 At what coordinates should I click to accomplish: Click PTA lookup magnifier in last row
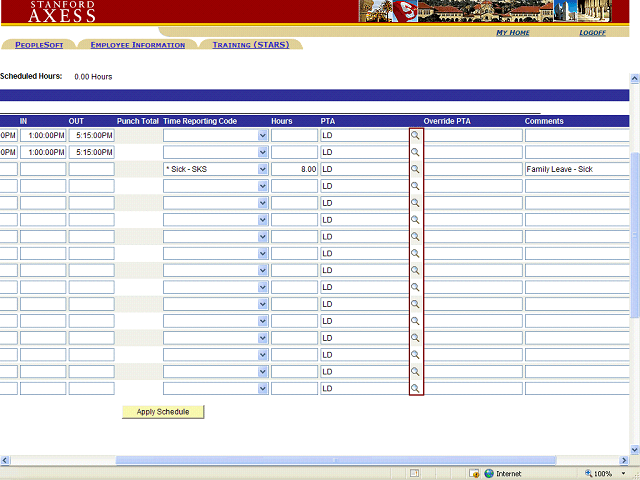[x=415, y=388]
